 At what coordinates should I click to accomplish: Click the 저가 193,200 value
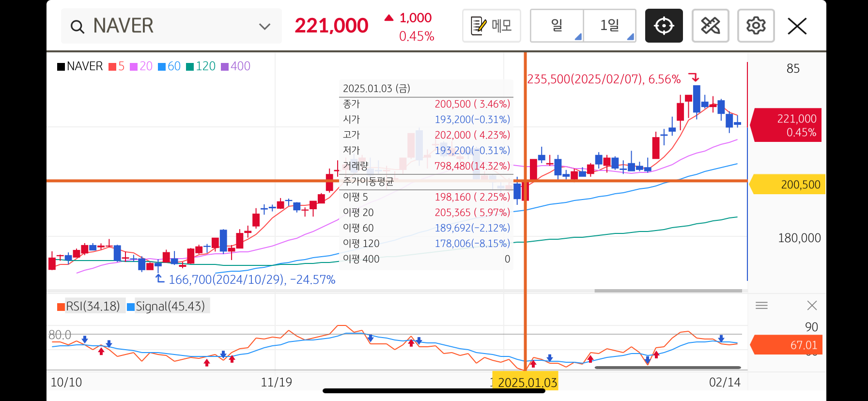point(472,151)
